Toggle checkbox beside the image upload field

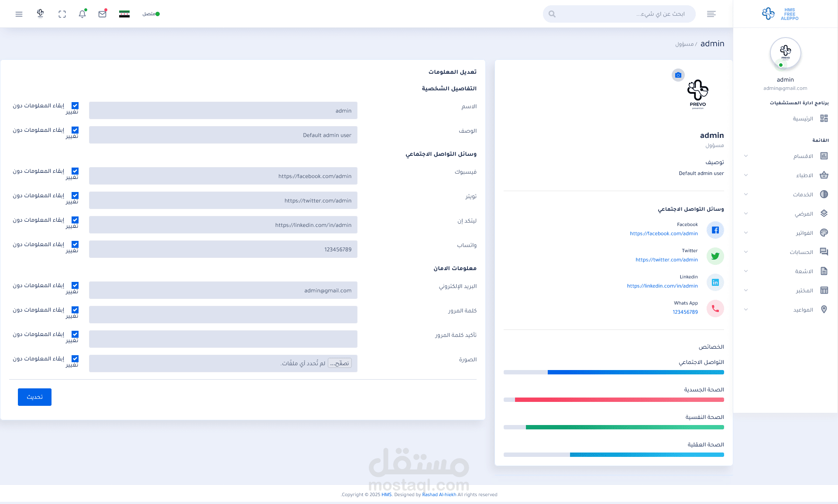pyautogui.click(x=75, y=359)
